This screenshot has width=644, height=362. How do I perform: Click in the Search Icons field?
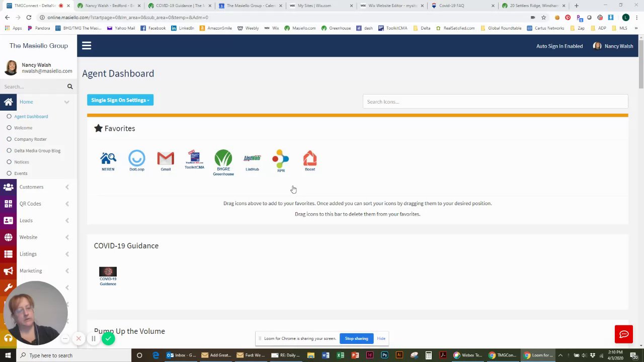[495, 102]
